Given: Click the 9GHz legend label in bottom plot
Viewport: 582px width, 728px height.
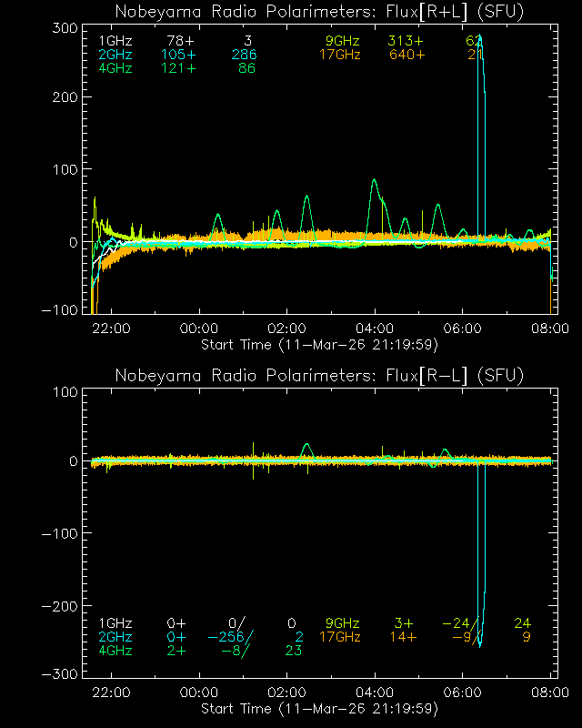Looking at the screenshot, I should pos(343,623).
